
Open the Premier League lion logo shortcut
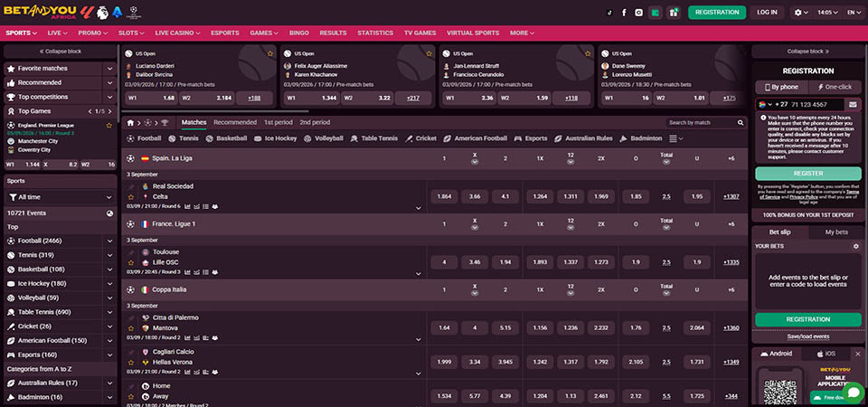pyautogui.click(x=102, y=12)
